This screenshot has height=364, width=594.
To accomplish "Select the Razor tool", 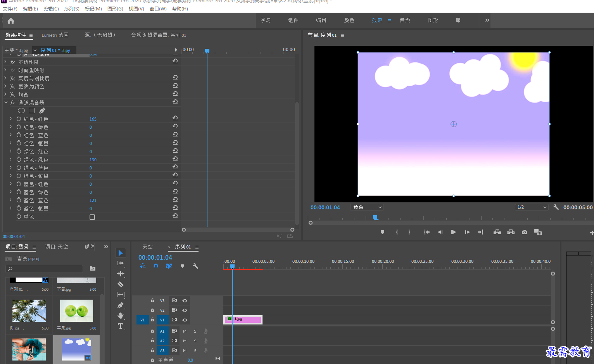I will click(x=121, y=284).
